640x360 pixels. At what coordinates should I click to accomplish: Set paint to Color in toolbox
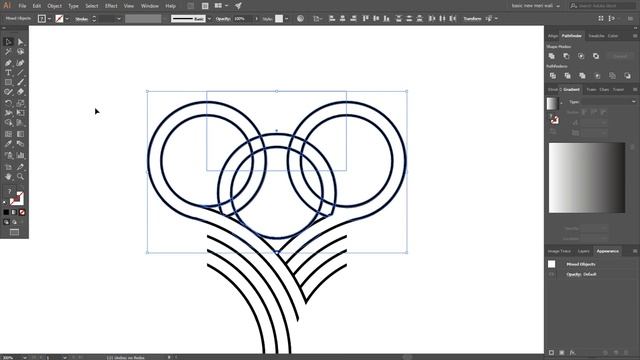(x=6, y=212)
